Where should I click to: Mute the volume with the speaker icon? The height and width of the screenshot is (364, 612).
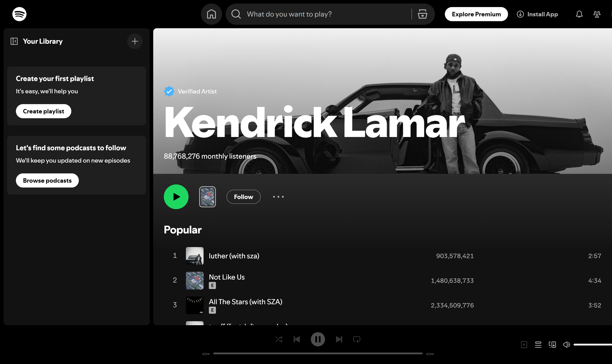[x=566, y=344]
